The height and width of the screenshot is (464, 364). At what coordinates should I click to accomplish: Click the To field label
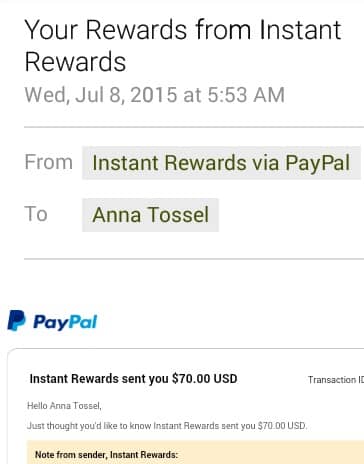[x=36, y=214]
